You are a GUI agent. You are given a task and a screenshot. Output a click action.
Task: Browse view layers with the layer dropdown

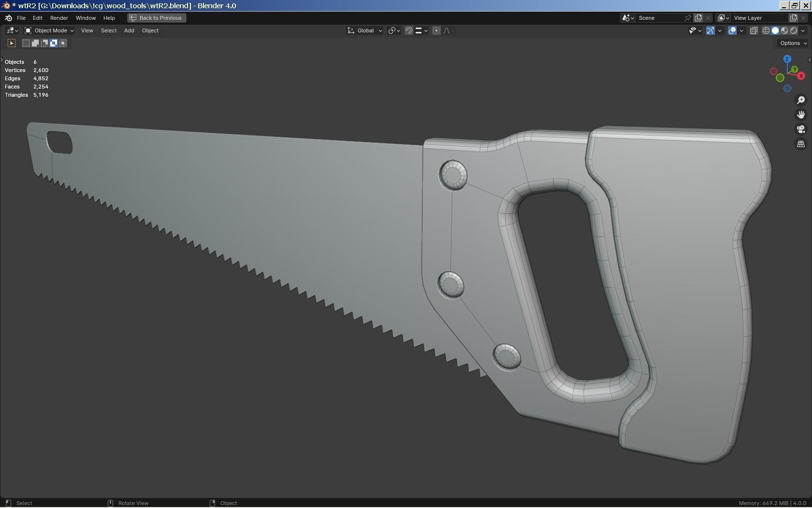point(723,18)
